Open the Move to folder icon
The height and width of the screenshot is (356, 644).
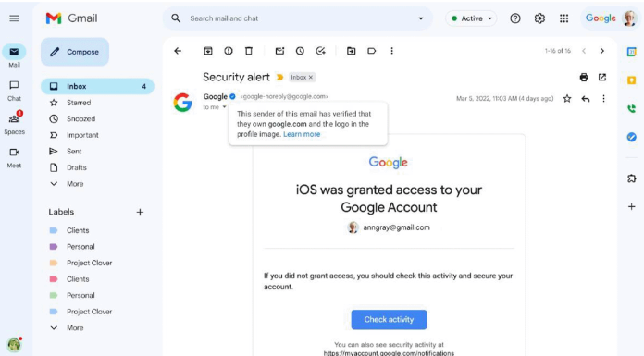tap(352, 51)
